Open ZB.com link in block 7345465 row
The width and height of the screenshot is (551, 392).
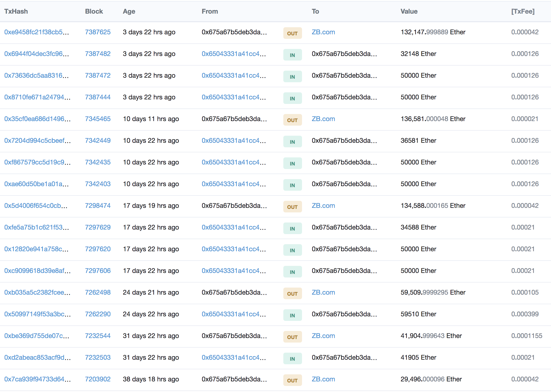(x=323, y=119)
